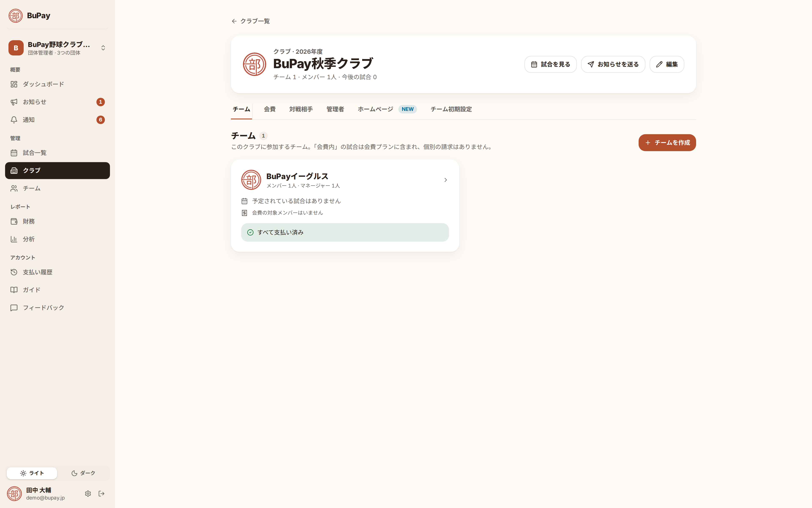
Task: Click the ガイド book icon
Action: tap(14, 290)
